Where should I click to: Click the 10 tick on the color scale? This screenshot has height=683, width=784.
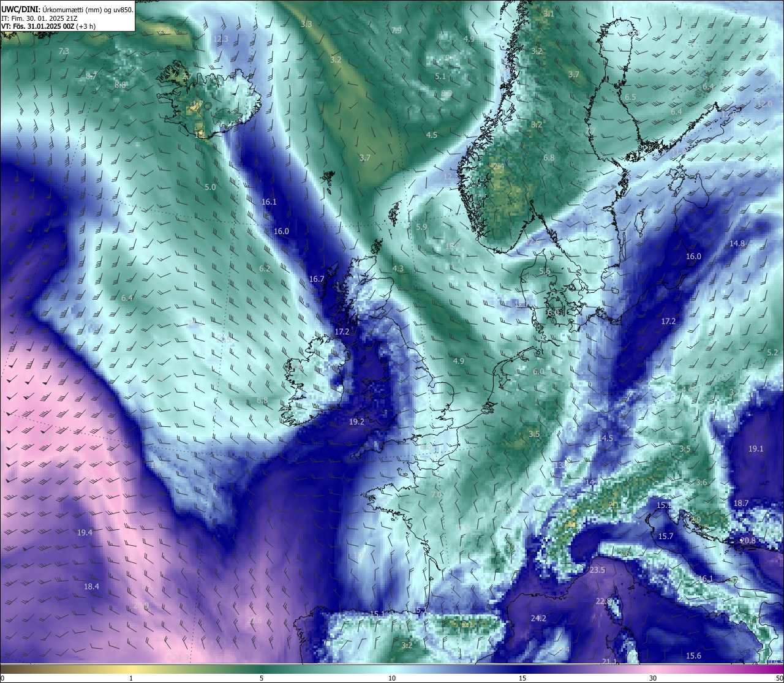(392, 678)
